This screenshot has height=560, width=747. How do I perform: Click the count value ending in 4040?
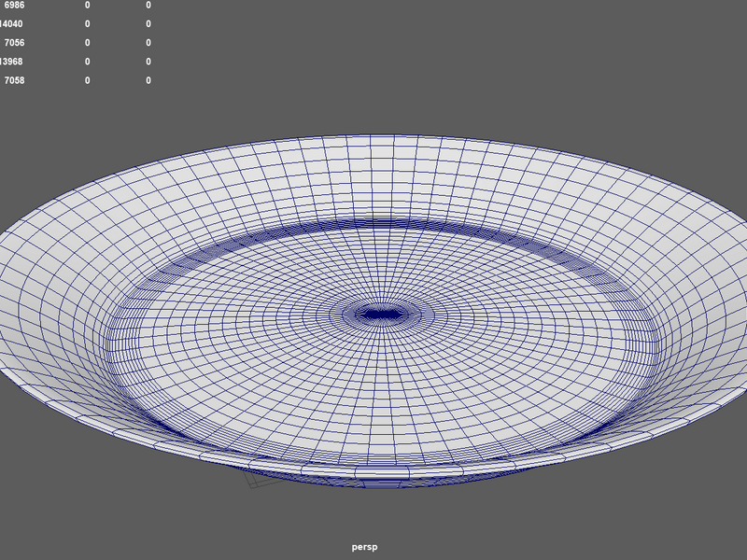(11, 24)
